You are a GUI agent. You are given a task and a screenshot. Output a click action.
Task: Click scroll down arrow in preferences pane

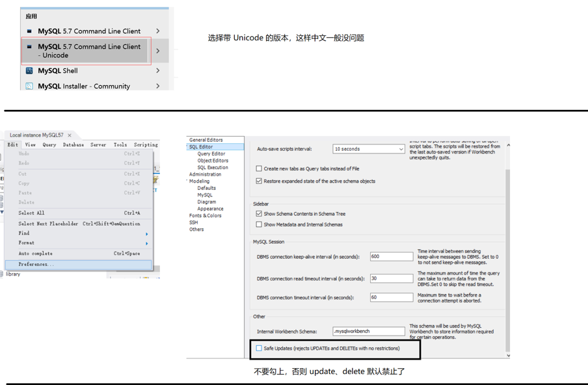click(508, 355)
